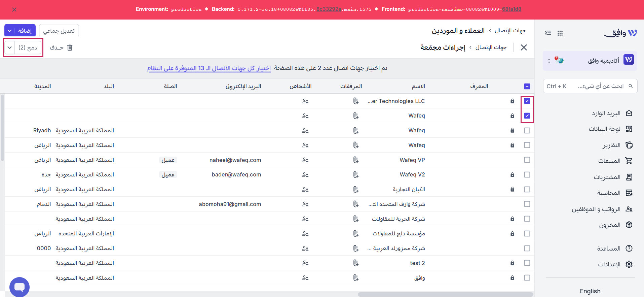
Task: Click backend commit link 8c33292a
Action: pyautogui.click(x=329, y=9)
